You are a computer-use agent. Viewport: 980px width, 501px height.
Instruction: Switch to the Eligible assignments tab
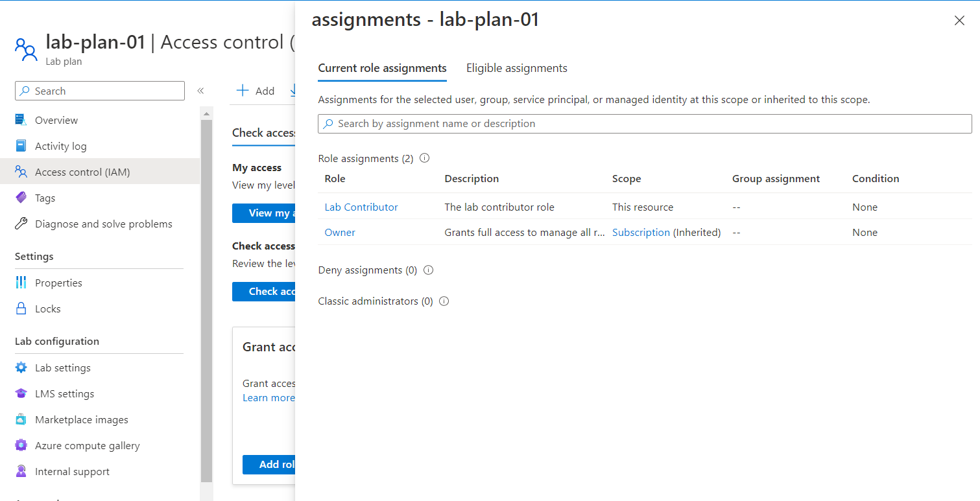pyautogui.click(x=516, y=68)
